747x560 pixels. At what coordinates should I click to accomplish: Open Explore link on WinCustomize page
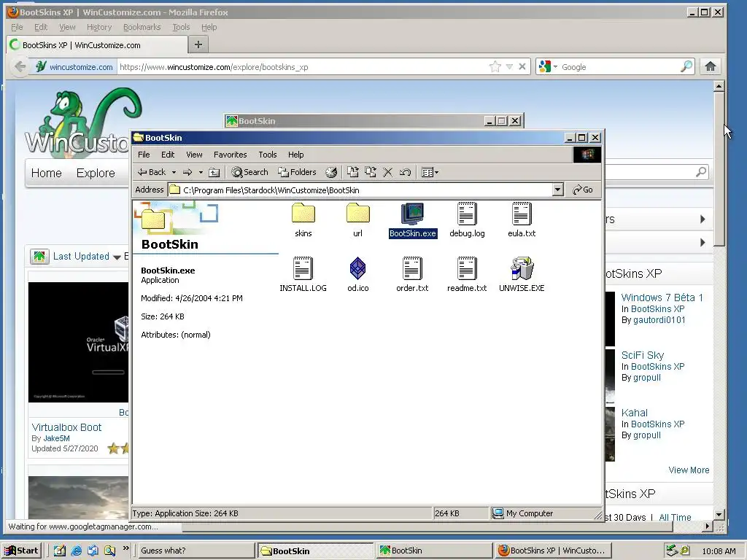(x=96, y=173)
